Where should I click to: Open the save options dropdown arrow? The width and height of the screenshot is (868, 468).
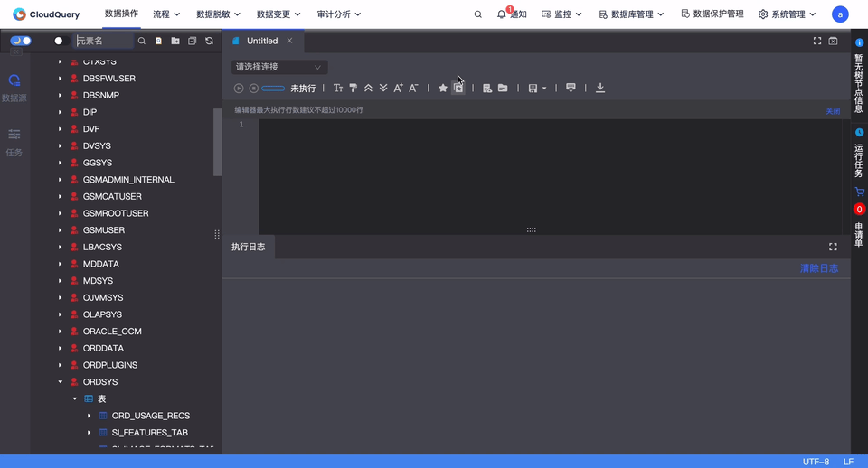tap(544, 88)
